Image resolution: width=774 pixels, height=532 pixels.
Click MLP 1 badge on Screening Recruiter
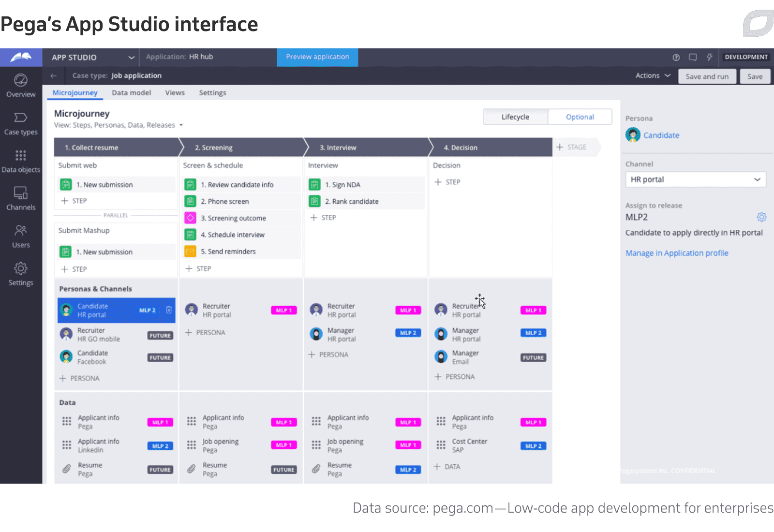coord(284,310)
